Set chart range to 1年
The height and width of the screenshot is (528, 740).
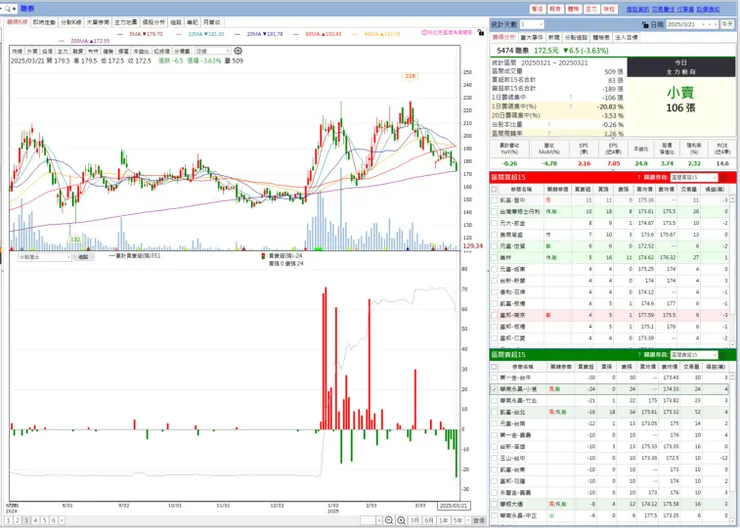pos(444,520)
